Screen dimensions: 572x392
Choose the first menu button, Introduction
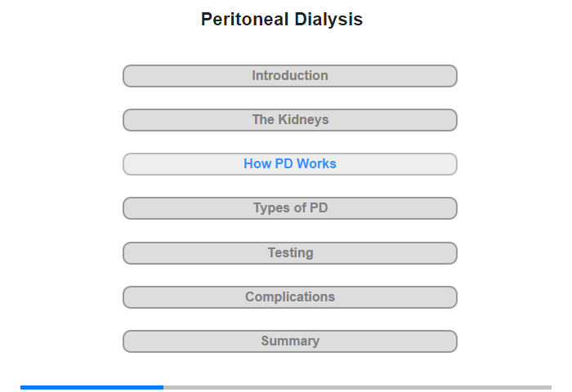click(x=289, y=76)
